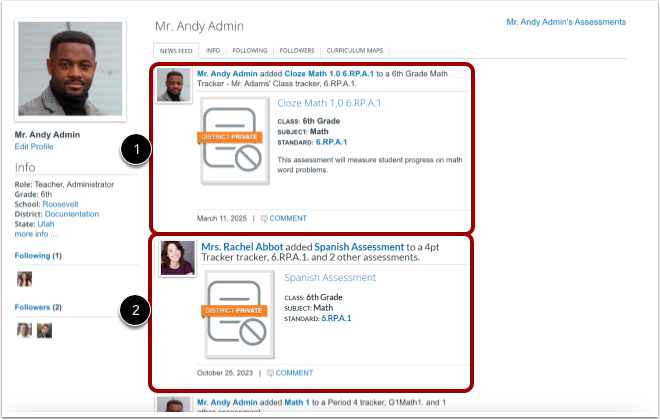Click COMMENT on the October 25, 2023 post
This screenshot has height=420, width=660.
coord(294,373)
